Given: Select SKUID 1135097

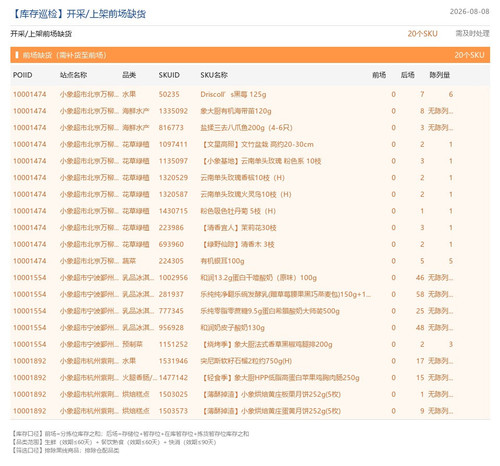Looking at the screenshot, I should point(173,161).
